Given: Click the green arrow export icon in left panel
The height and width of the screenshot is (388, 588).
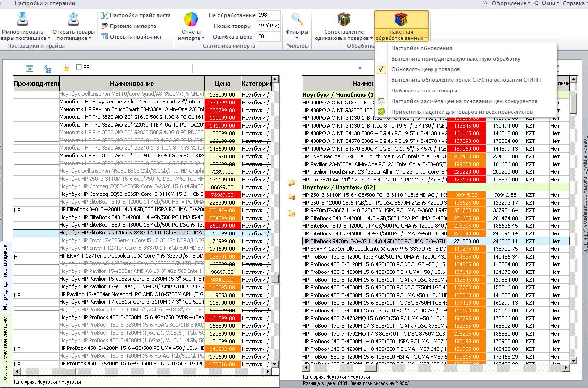Looking at the screenshot, I should coord(29,68).
